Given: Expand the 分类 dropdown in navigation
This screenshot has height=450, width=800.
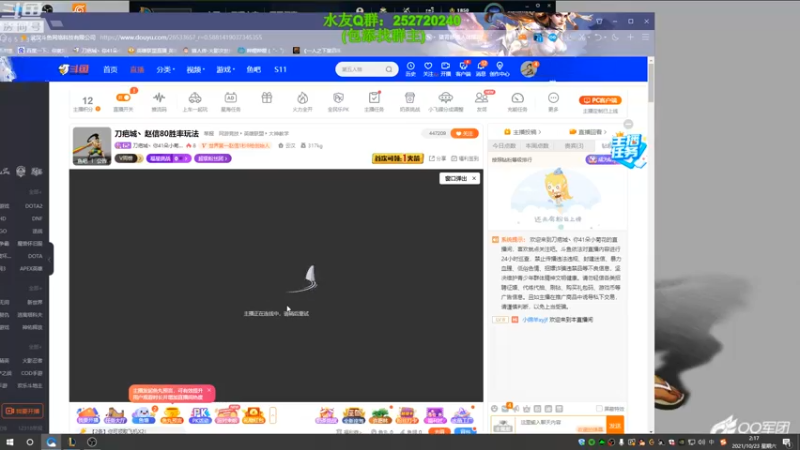Looking at the screenshot, I should tap(165, 69).
